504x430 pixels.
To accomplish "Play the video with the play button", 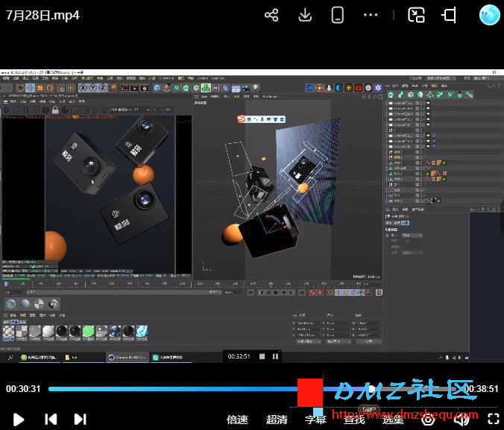I will (19, 419).
